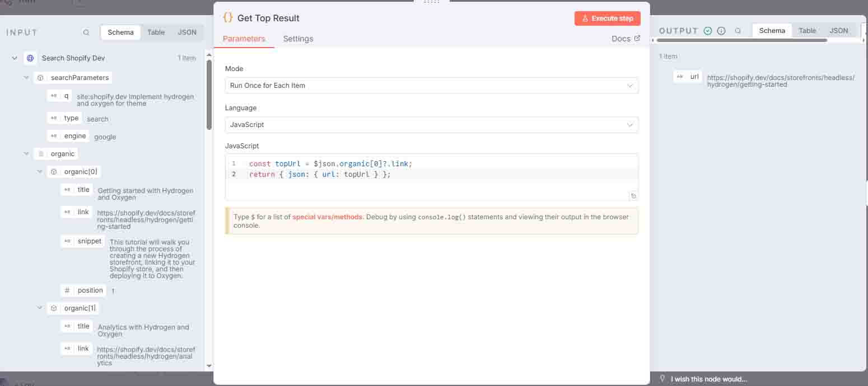Collapse the Search Shopify Dev tree node
Viewport: 868px width, 386px height.
[x=15, y=58]
